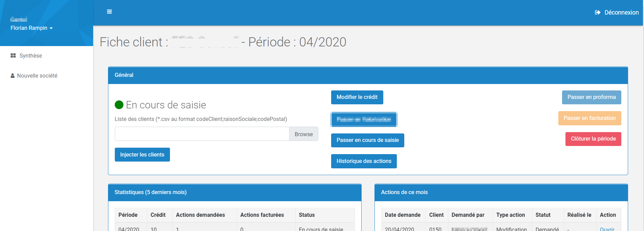Viewport: 644px width, 231px height.
Task: Click the Ouvrir link in actions table
Action: [607, 229]
